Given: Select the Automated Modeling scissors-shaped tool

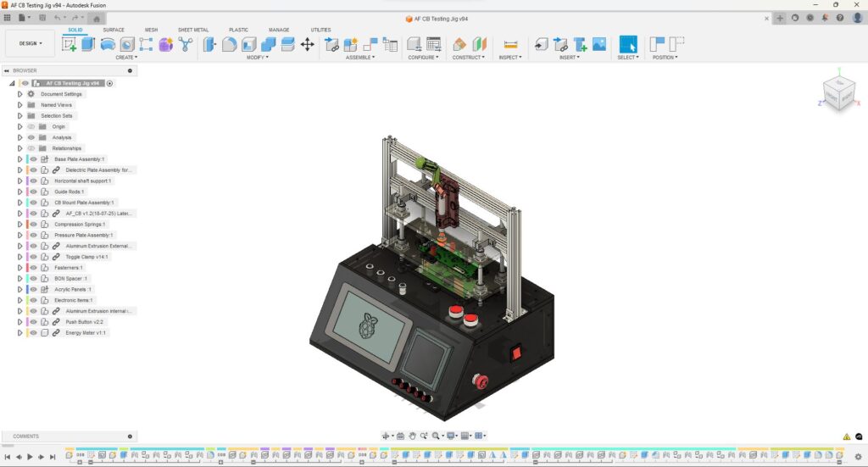Looking at the screenshot, I should (x=186, y=44).
